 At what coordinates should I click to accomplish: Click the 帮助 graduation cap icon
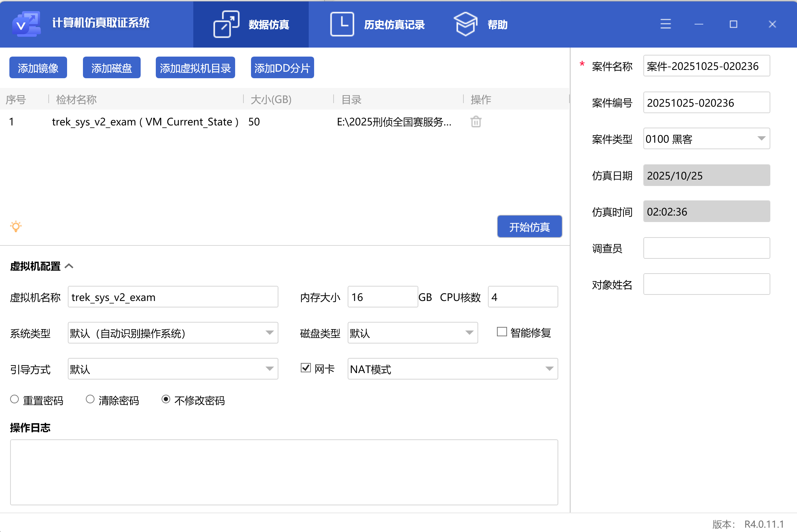[465, 24]
